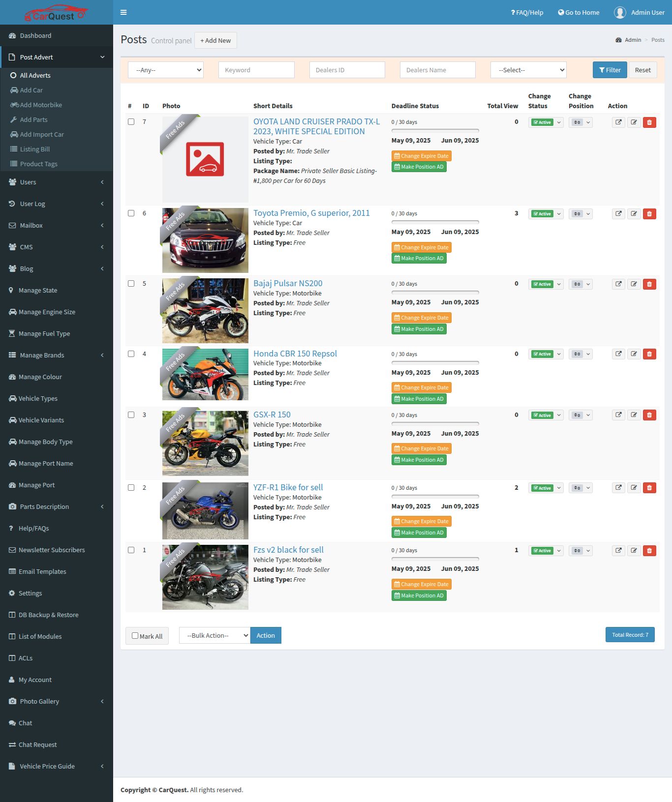Open the Bulk Action dropdown

(x=214, y=635)
